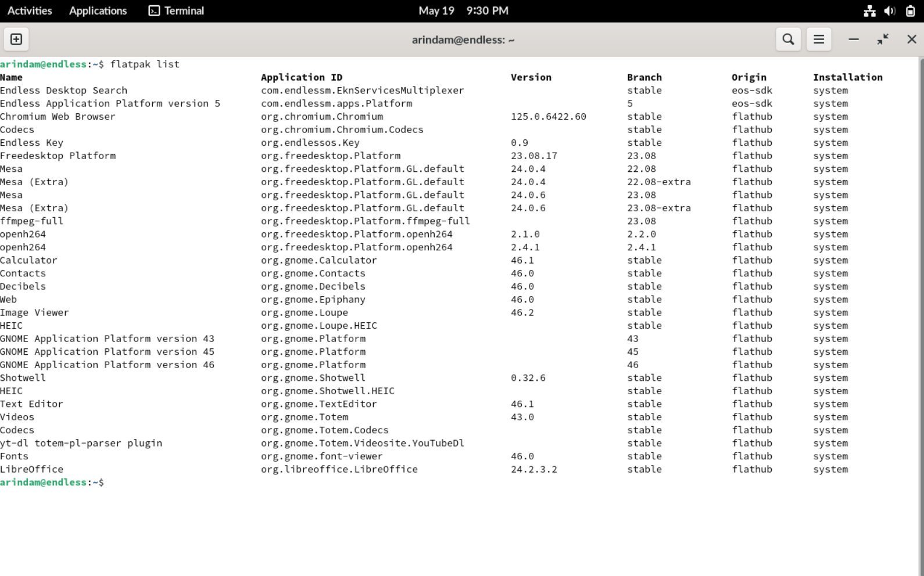The height and width of the screenshot is (576, 924).
Task: Click the battery icon in top bar
Action: 910,11
